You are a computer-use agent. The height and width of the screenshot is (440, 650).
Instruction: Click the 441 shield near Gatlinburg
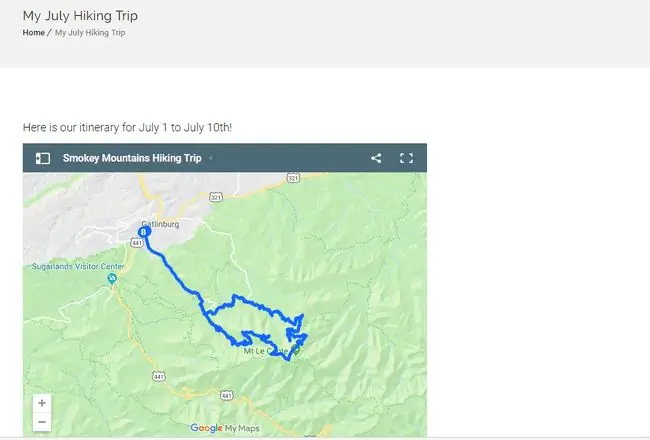click(x=137, y=243)
